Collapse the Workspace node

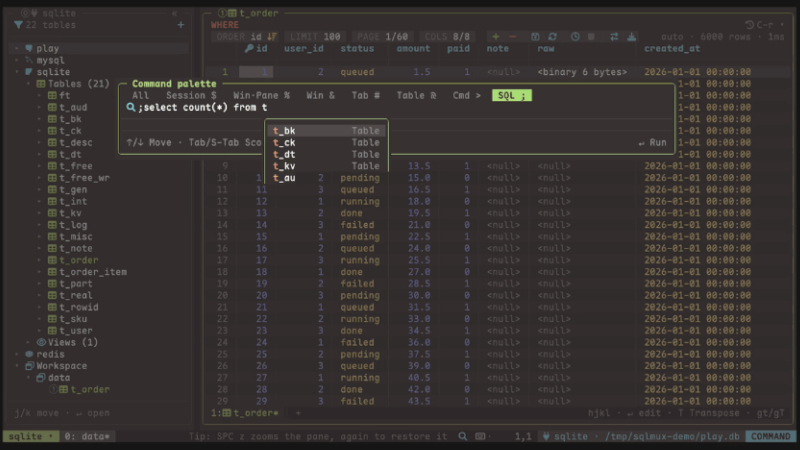click(x=17, y=366)
